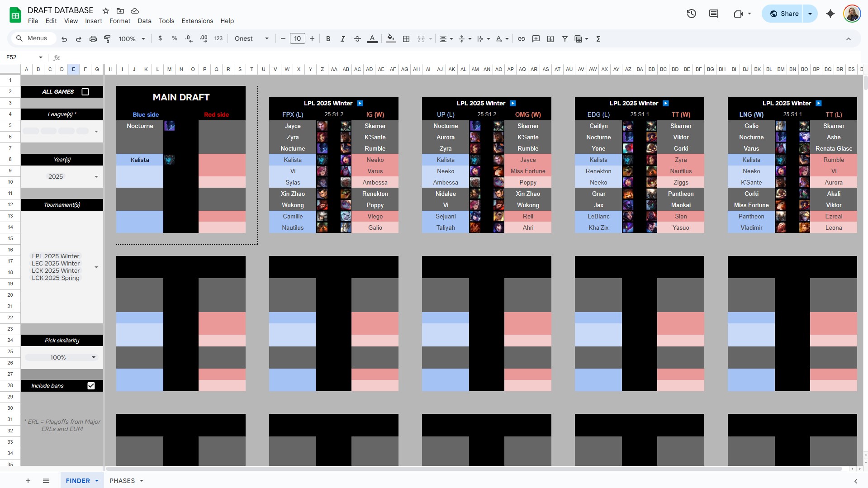Activate paint format tool
This screenshot has height=488, width=868.
[107, 39]
